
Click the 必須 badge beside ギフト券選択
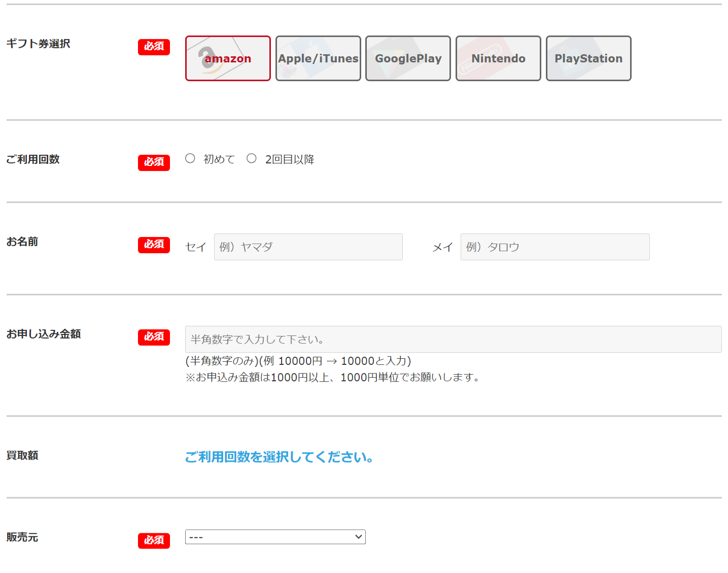154,47
